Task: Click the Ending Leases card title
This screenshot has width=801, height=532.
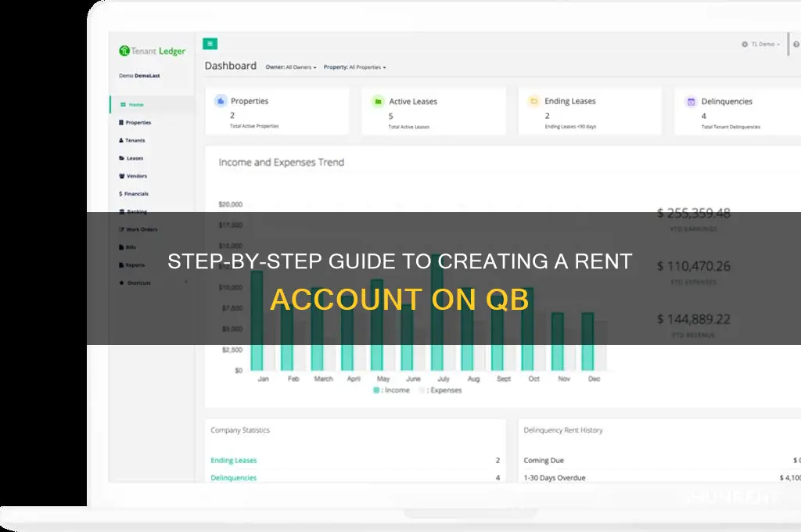Action: tap(570, 101)
